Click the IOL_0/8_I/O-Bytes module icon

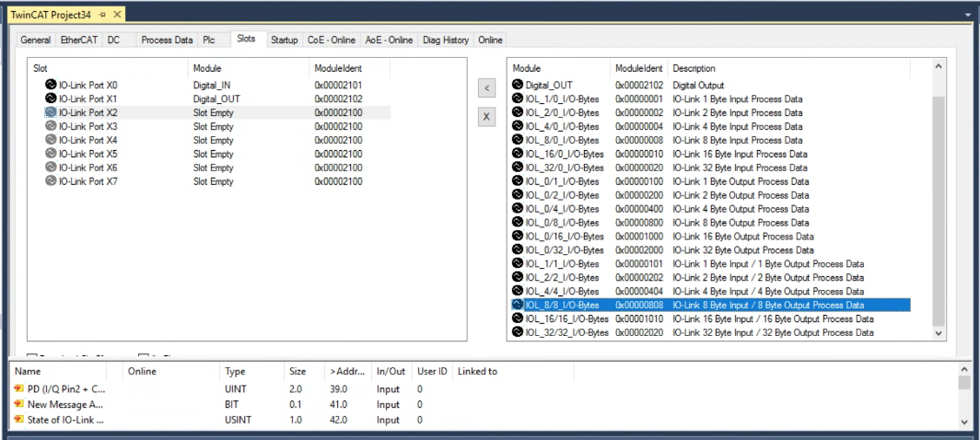click(518, 223)
